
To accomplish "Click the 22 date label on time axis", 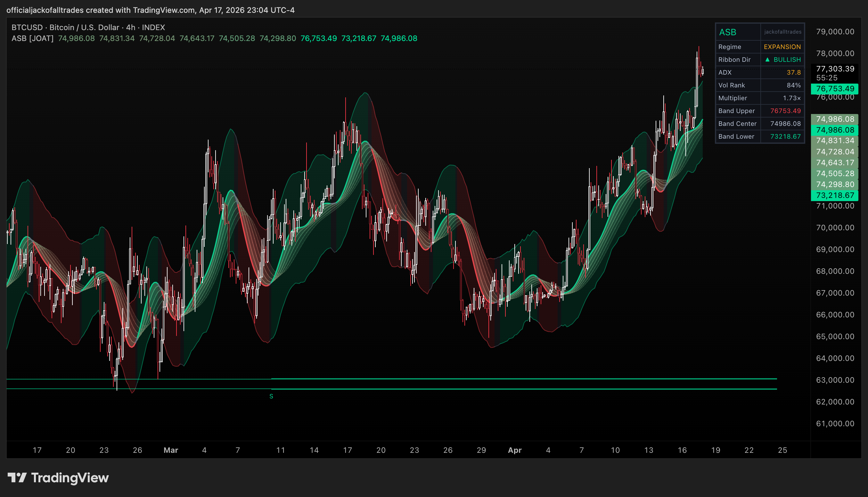I will (x=749, y=450).
